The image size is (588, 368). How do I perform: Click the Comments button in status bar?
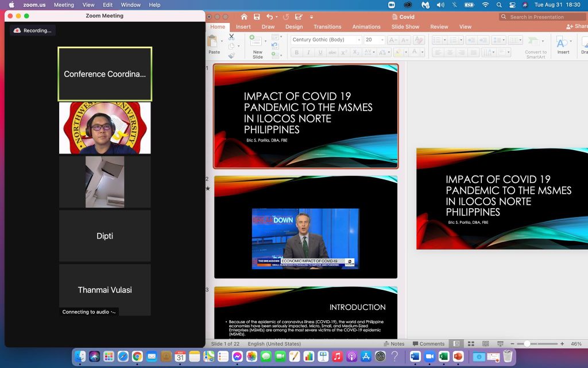click(x=428, y=344)
